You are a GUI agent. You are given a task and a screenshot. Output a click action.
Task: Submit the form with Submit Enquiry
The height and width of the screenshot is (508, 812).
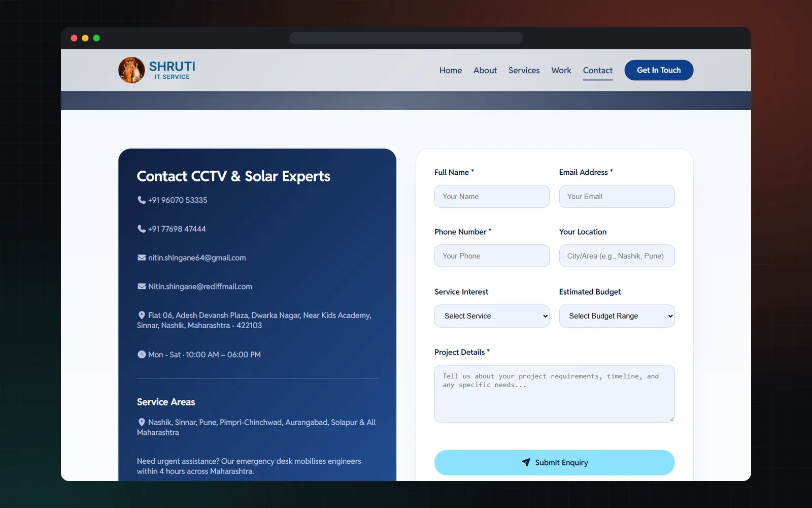point(555,462)
